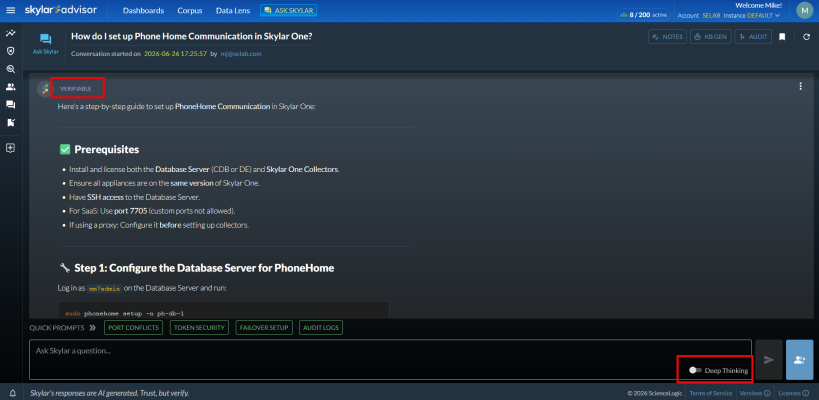
Task: Click the send message arrow icon
Action: coord(768,360)
